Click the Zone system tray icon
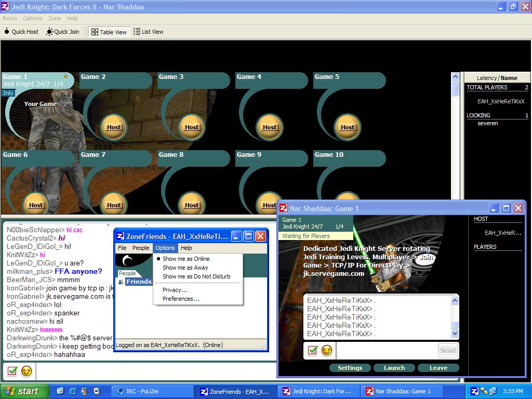 [x=475, y=391]
